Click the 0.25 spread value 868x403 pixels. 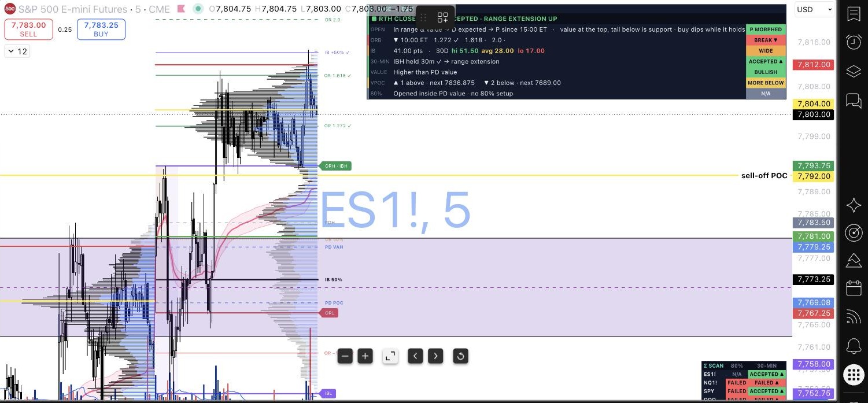tap(65, 29)
